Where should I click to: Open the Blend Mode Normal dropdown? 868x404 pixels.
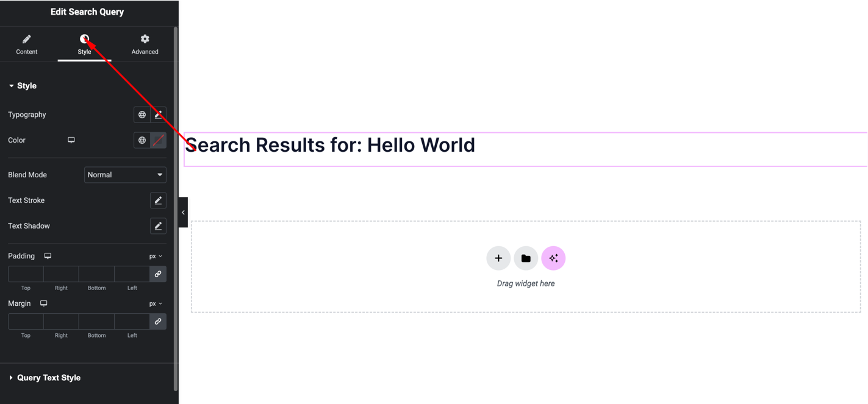click(x=125, y=175)
